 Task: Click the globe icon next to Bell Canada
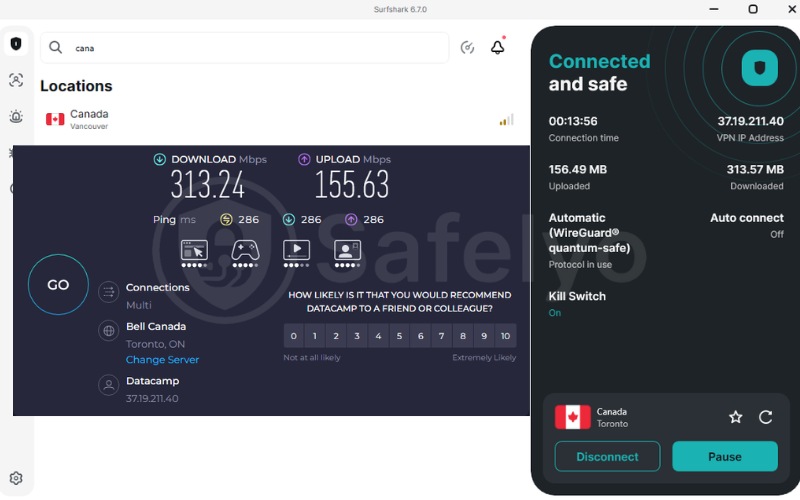(109, 331)
